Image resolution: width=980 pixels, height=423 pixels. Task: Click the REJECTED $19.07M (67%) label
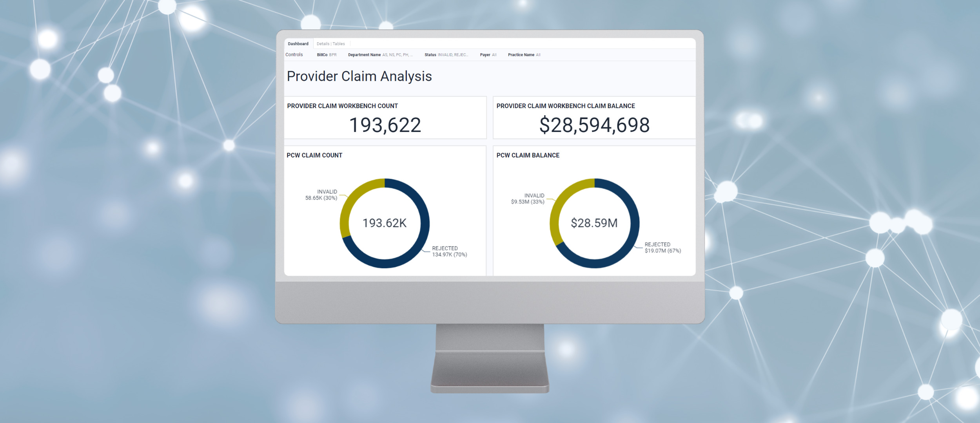click(x=662, y=248)
